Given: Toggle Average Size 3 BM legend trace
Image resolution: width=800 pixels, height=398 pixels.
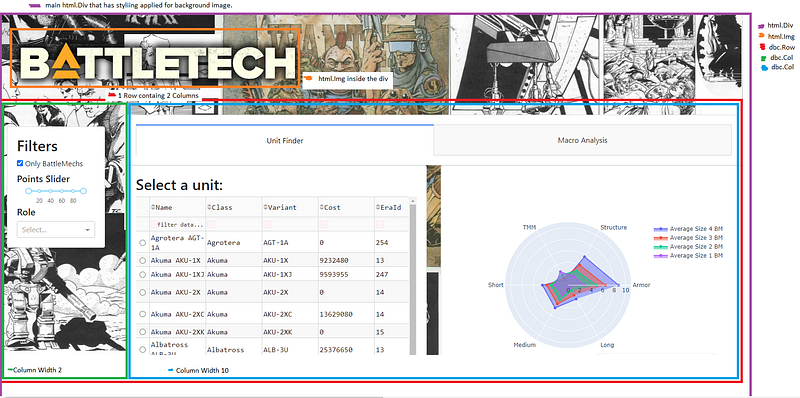Looking at the screenshot, I should [688, 238].
